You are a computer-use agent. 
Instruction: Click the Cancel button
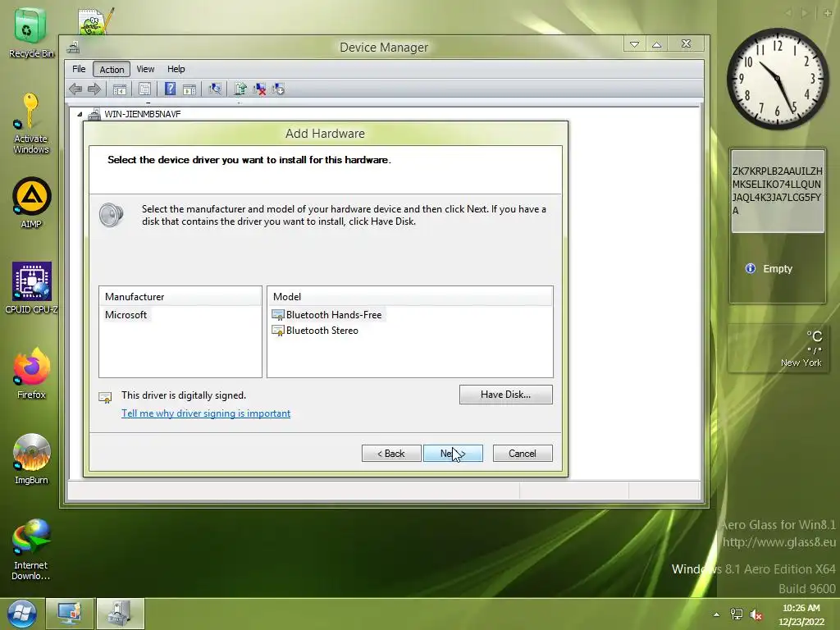[x=523, y=453]
